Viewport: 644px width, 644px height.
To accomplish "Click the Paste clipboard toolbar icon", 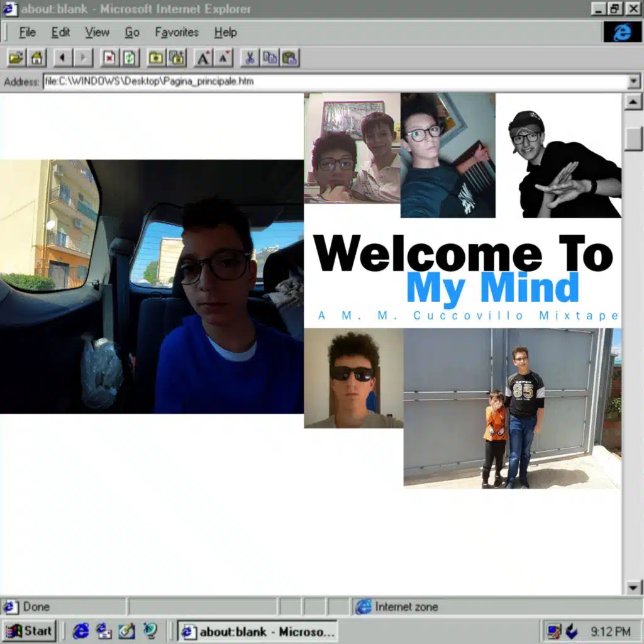I will [289, 58].
